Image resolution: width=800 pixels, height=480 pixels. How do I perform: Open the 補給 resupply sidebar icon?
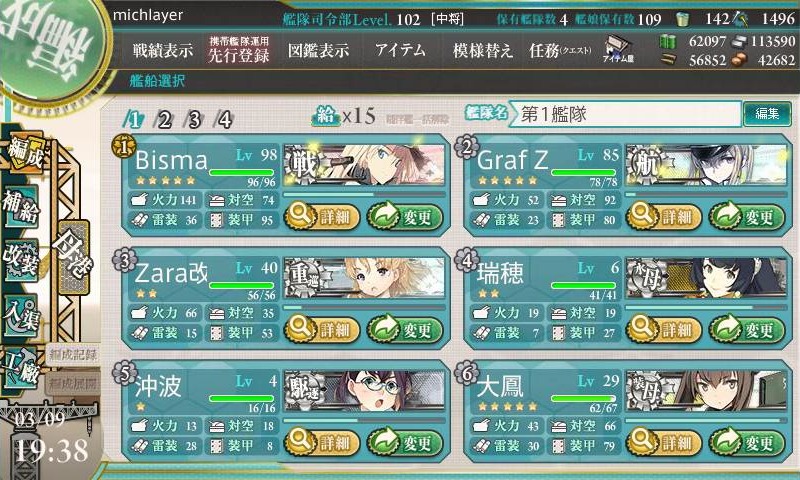pos(21,207)
